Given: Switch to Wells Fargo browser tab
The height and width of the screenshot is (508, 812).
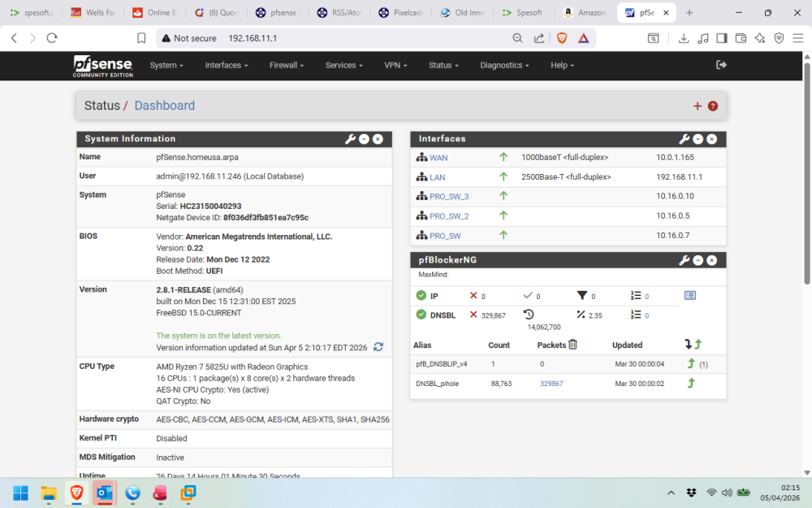Looking at the screenshot, I should 93,12.
